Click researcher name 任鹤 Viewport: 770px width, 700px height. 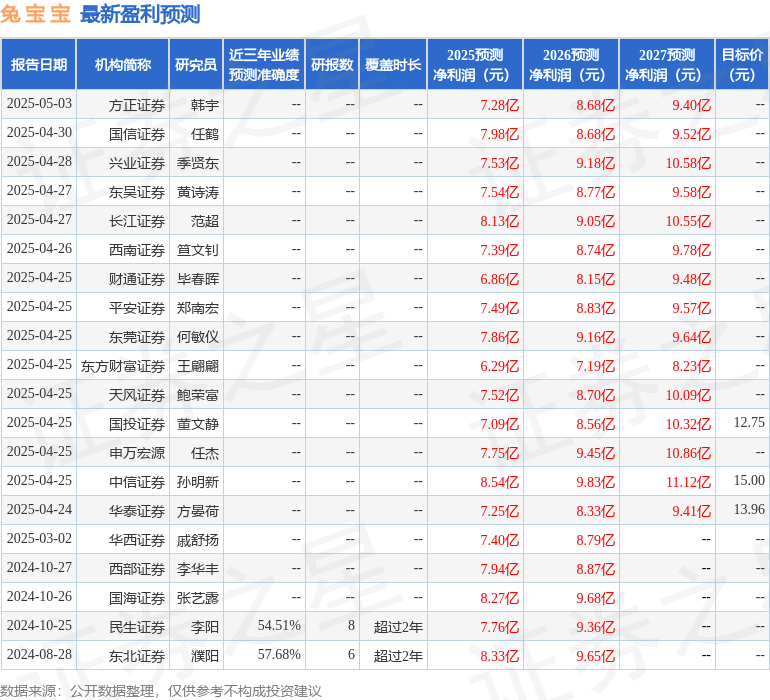pyautogui.click(x=205, y=134)
